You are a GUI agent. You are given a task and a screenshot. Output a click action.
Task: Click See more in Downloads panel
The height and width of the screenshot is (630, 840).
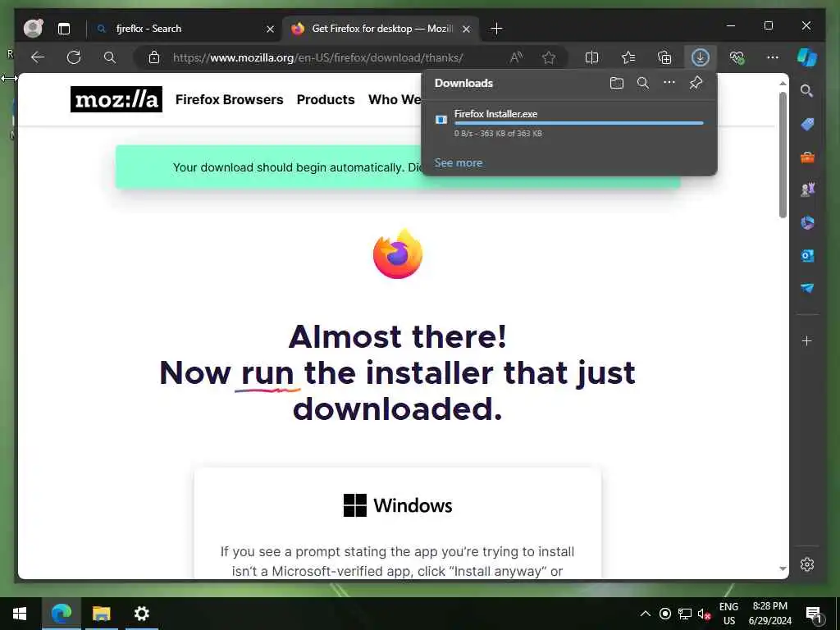(x=459, y=163)
